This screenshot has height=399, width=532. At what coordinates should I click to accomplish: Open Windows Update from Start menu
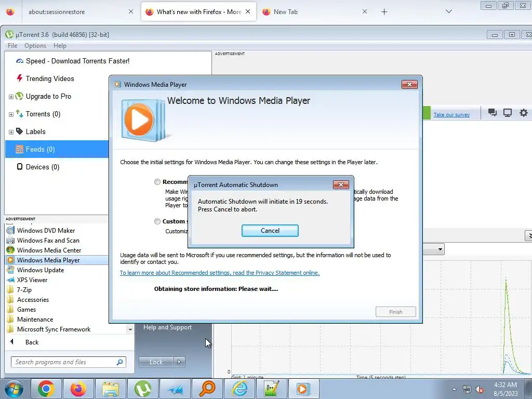click(x=41, y=270)
